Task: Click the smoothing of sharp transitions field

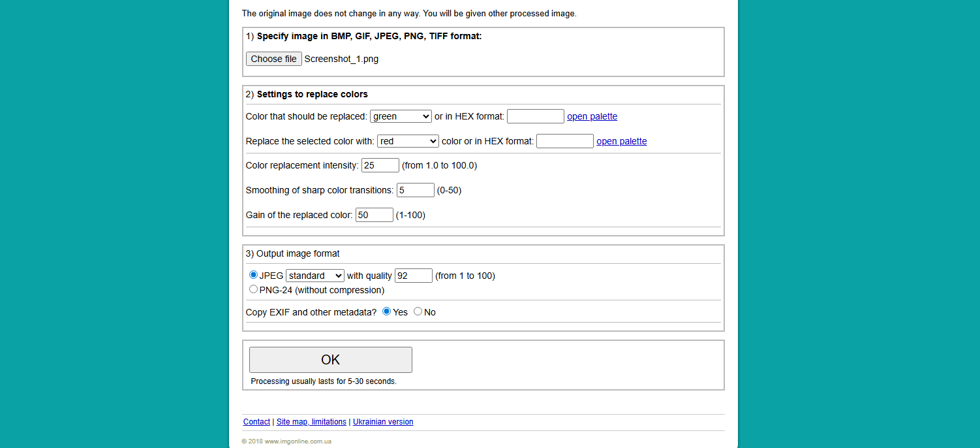Action: [416, 189]
